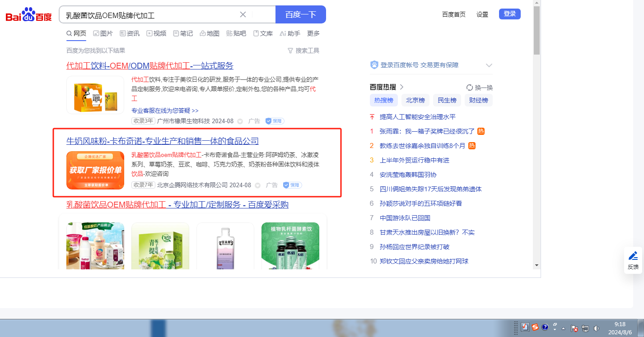Click the 收录7年 tag
The width and height of the screenshot is (644, 337).
point(143,185)
